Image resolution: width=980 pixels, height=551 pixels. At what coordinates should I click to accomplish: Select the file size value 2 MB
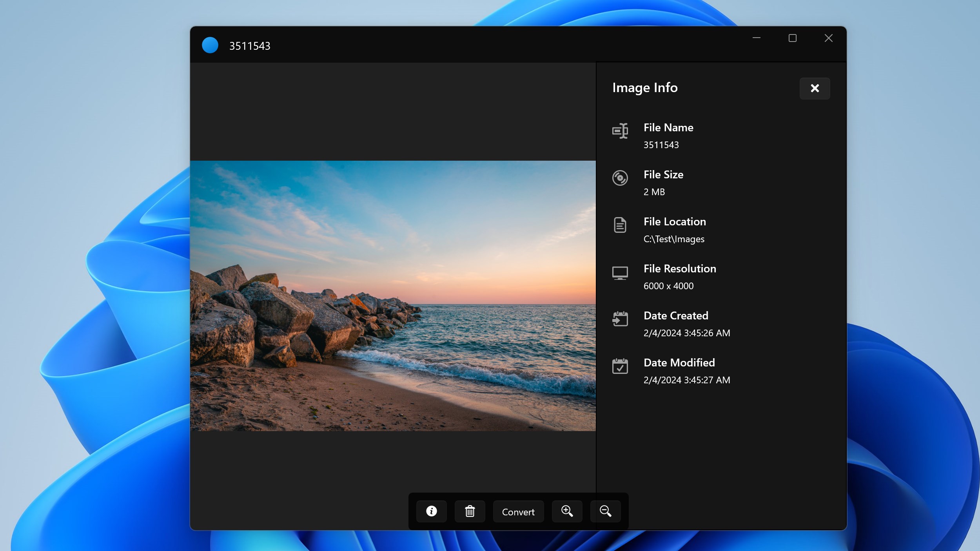point(654,192)
